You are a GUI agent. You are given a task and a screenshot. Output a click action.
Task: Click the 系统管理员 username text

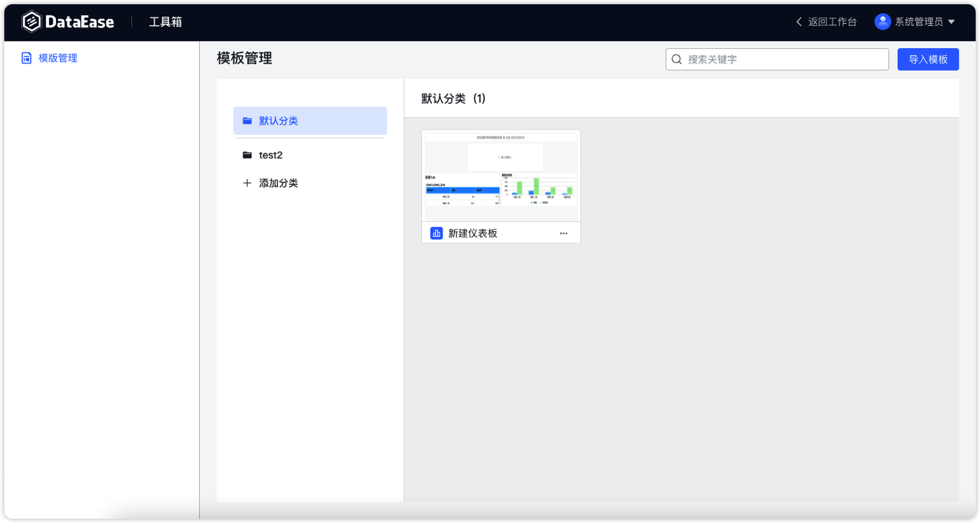[x=919, y=21]
